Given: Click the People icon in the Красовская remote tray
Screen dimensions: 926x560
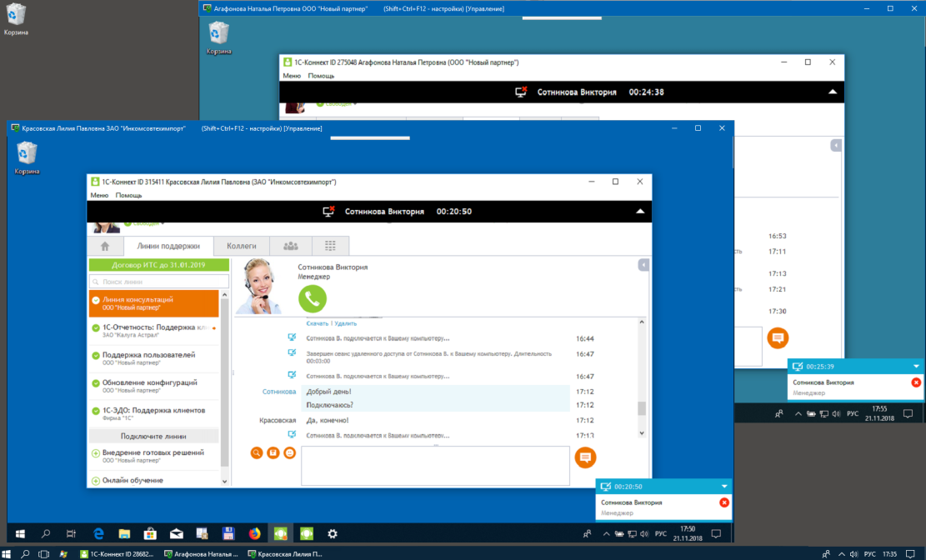Looking at the screenshot, I should pyautogui.click(x=587, y=533).
